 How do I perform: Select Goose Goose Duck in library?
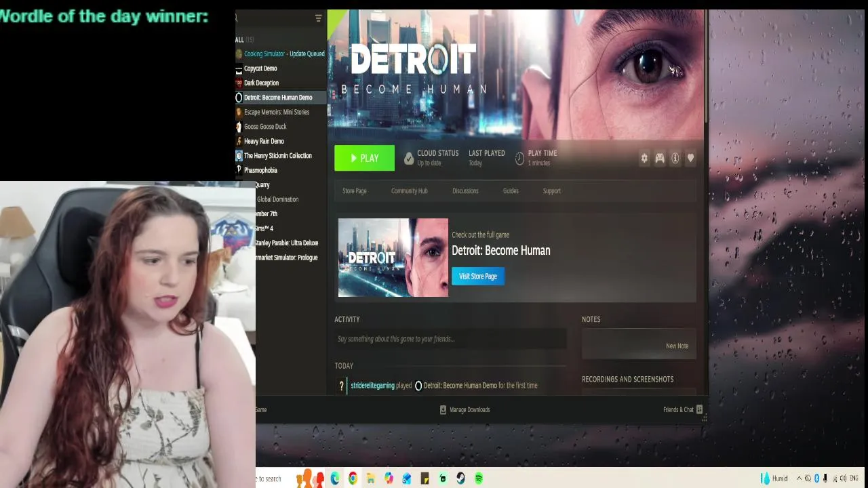265,127
